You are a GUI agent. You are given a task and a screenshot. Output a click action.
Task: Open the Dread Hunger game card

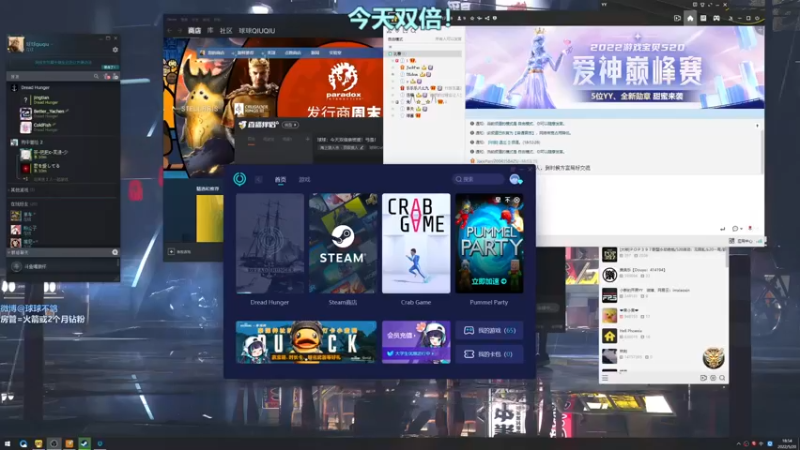270,243
